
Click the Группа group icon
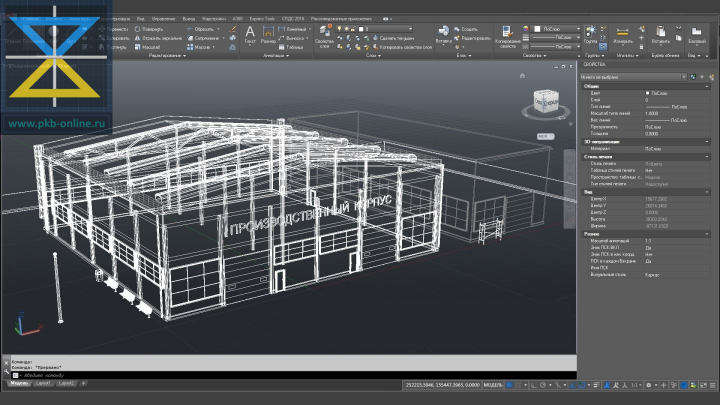point(591,36)
